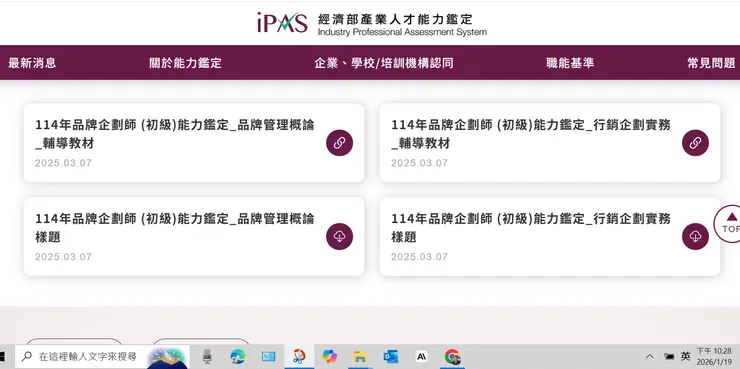Click the 品牌管理概論樣題 title
This screenshot has height=369, width=740.
click(x=175, y=227)
